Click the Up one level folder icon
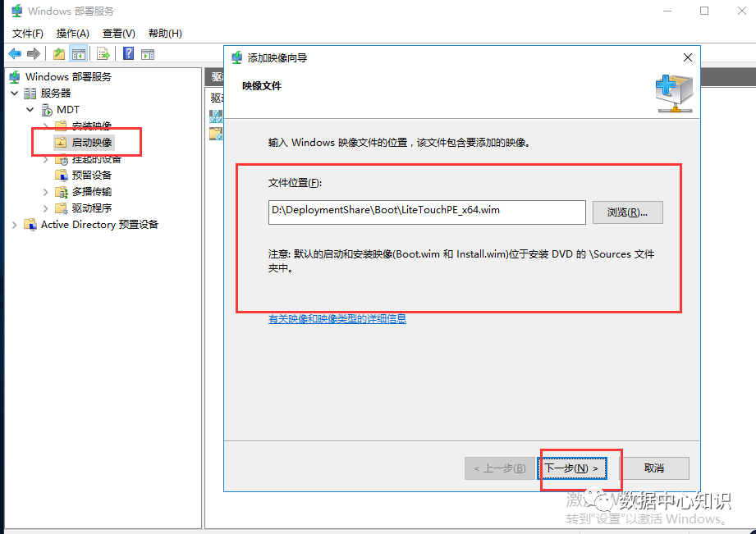The width and height of the screenshot is (756, 534). click(x=59, y=53)
